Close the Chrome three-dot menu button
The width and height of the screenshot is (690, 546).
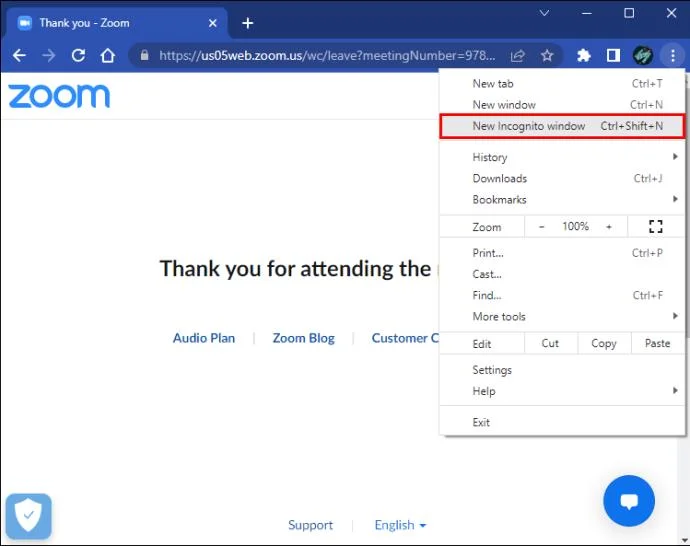[x=673, y=55]
